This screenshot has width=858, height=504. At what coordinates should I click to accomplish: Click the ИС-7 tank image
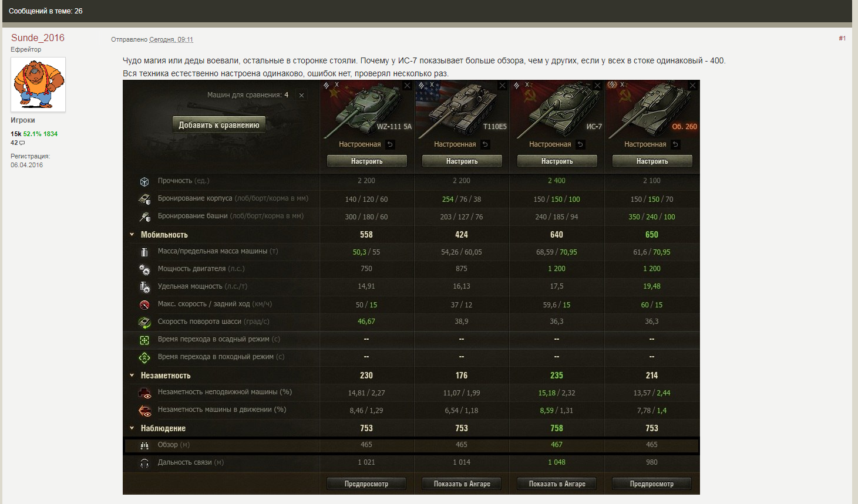tap(557, 109)
